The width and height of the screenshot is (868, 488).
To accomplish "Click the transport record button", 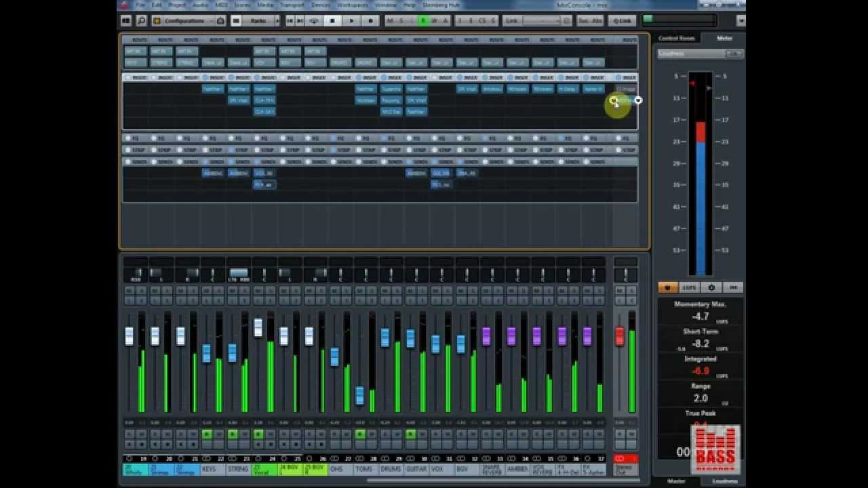I will click(x=370, y=21).
